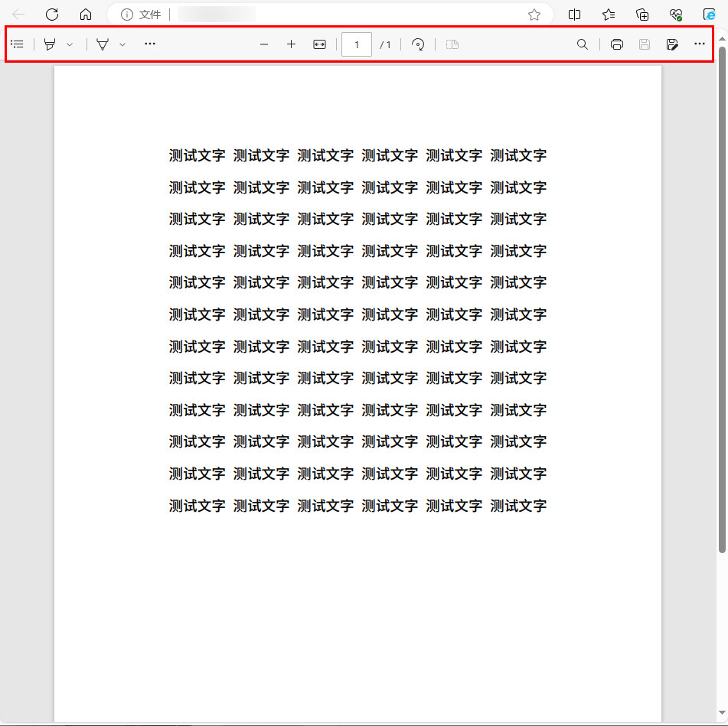The width and height of the screenshot is (728, 726).
Task: Go to browser home page icon
Action: (86, 15)
